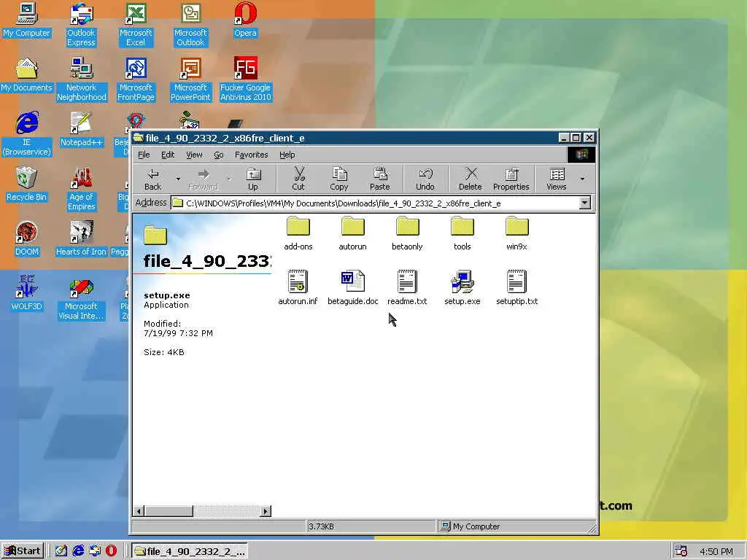Select Microsoft Outlook desktop shortcut
This screenshot has width=747, height=560.
190,24
